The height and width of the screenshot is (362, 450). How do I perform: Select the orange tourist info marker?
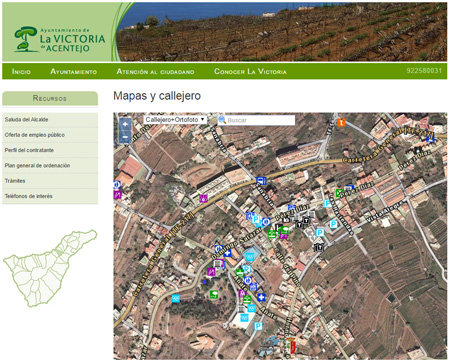[341, 122]
